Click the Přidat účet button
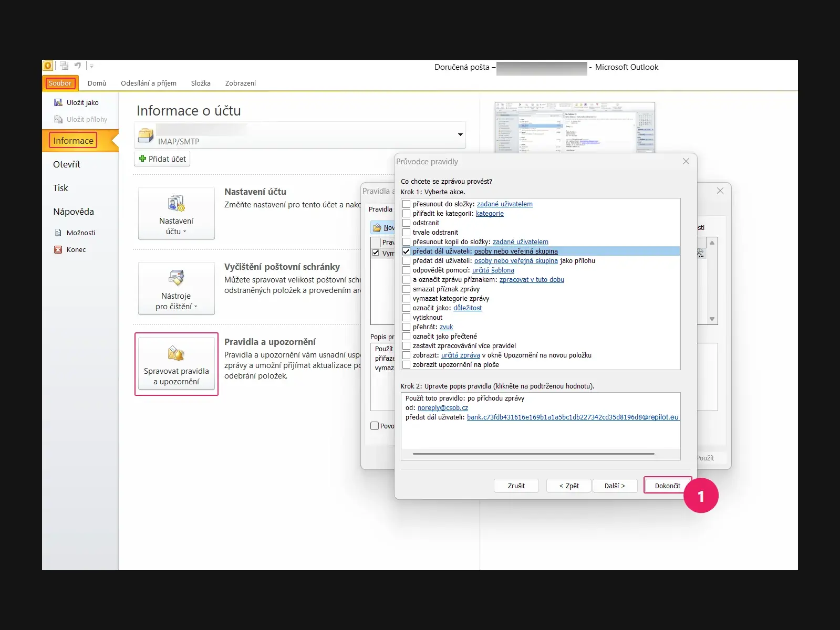Image resolution: width=840 pixels, height=630 pixels. pos(162,159)
